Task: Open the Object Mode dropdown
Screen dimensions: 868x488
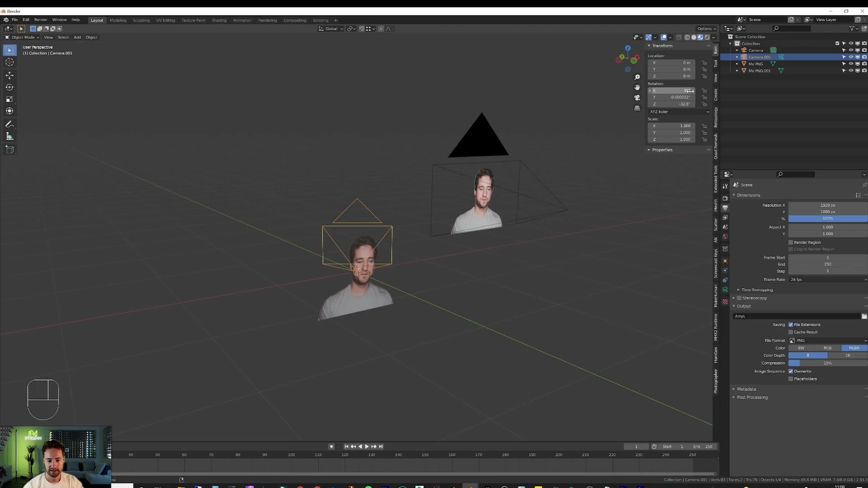Action: pyautogui.click(x=22, y=38)
